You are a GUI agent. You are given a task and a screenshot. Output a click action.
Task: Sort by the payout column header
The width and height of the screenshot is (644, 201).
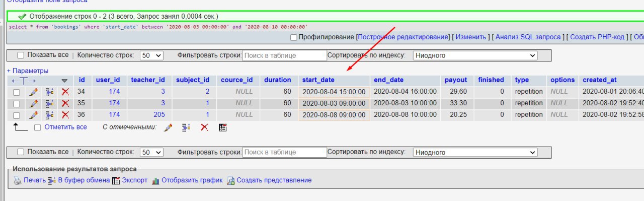pyautogui.click(x=456, y=80)
